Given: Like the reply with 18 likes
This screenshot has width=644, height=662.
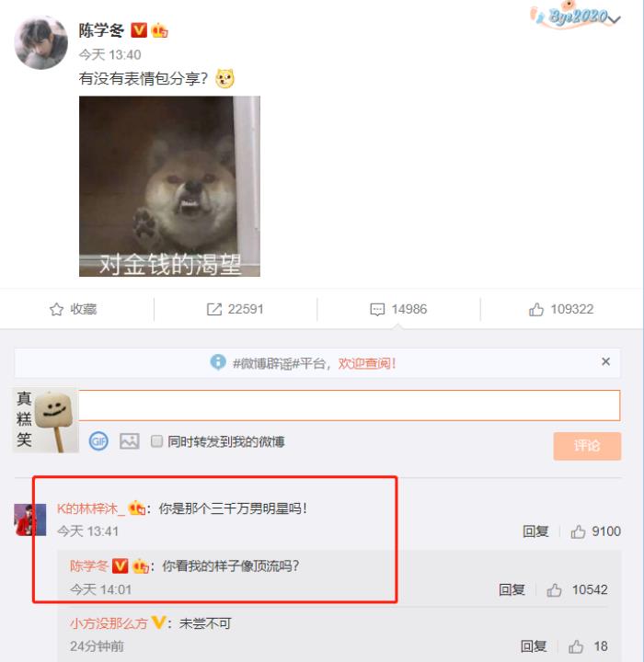Looking at the screenshot, I should pyautogui.click(x=576, y=646).
